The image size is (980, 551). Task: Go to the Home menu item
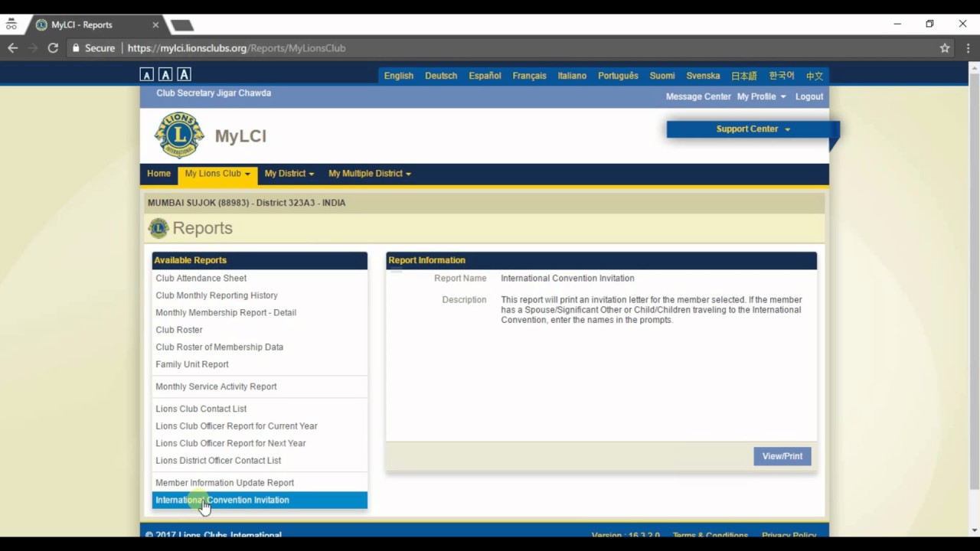coord(158,174)
